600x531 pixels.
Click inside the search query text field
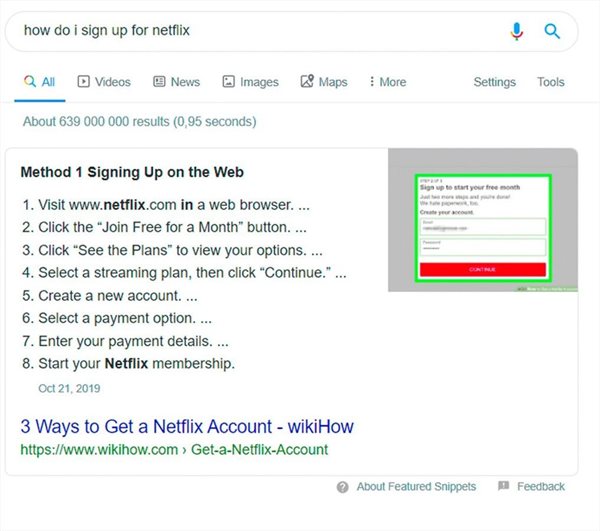tap(250, 31)
